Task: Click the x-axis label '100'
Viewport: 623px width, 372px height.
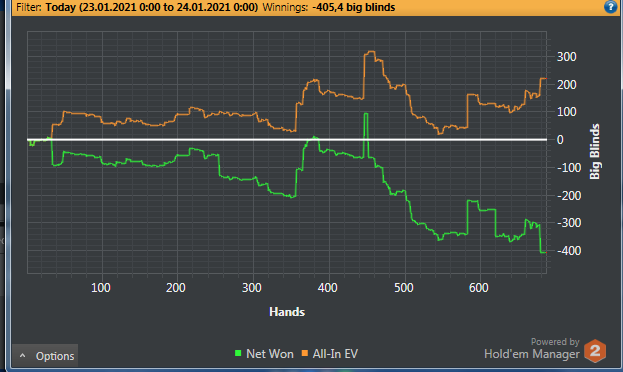Action: [x=101, y=288]
